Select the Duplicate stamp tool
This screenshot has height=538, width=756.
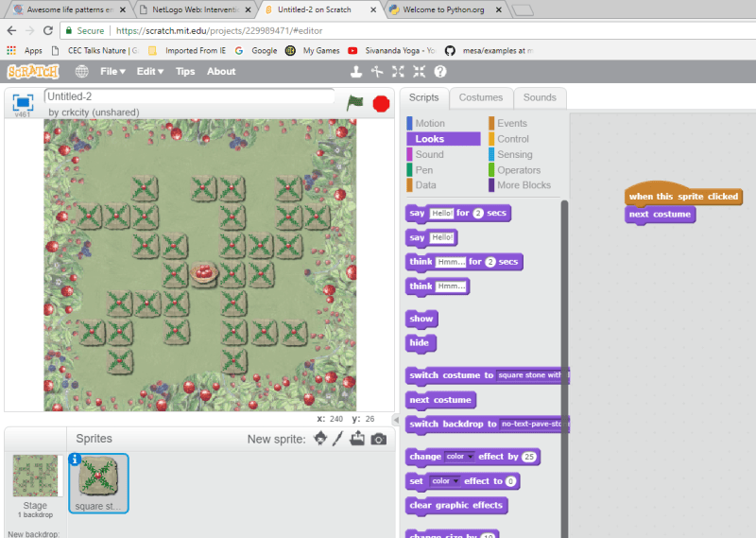(x=356, y=72)
